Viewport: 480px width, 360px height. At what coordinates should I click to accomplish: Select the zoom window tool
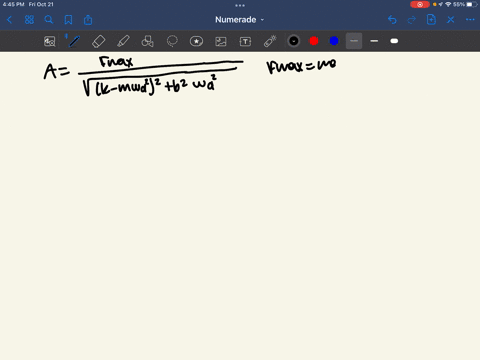click(x=50, y=41)
